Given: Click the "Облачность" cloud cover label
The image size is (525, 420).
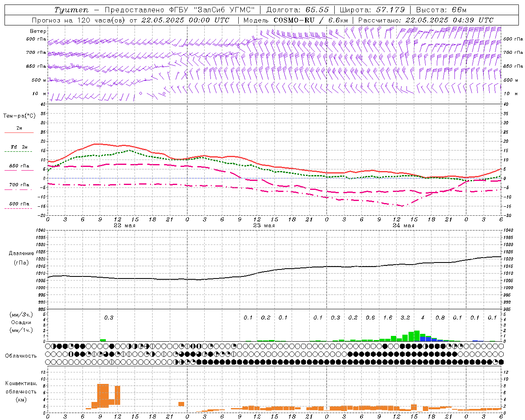Looking at the screenshot, I should pyautogui.click(x=21, y=356).
